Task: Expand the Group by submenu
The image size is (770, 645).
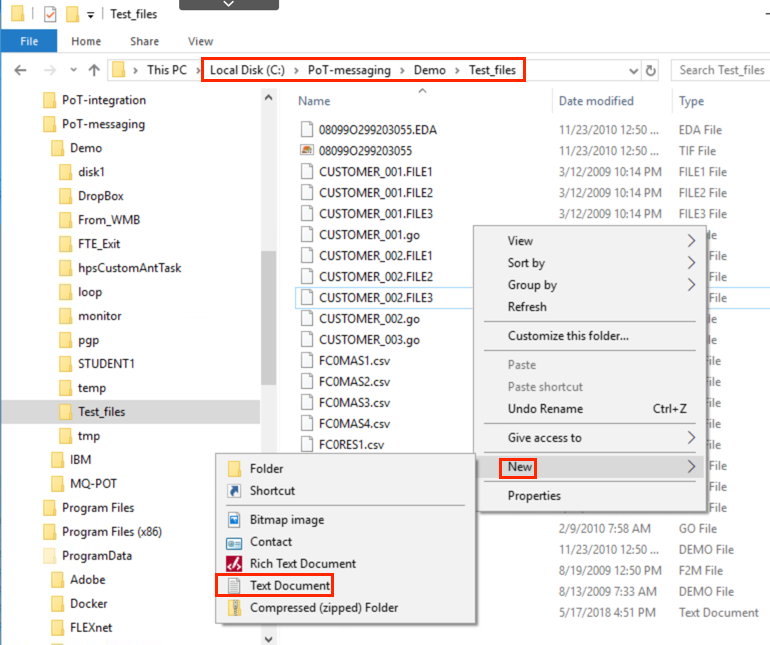Action: 591,285
